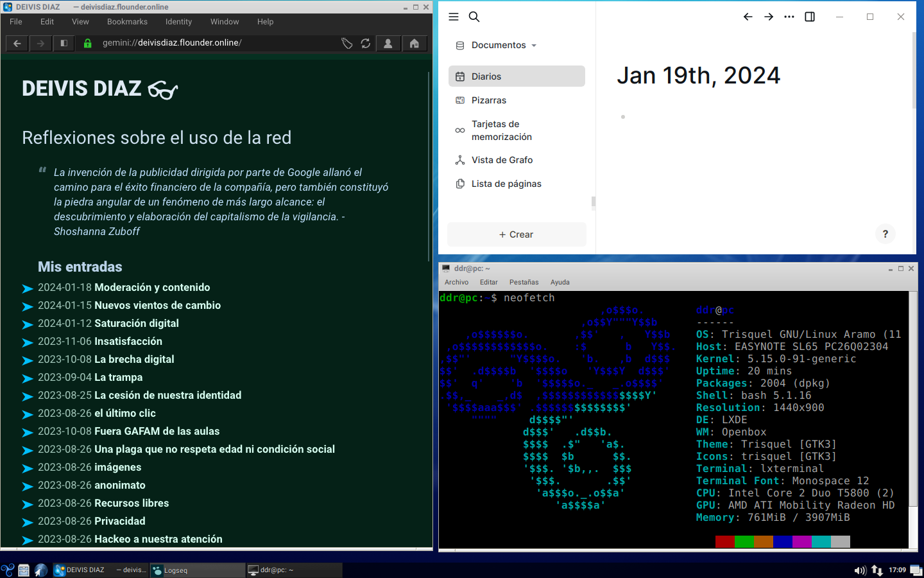Image resolution: width=924 pixels, height=578 pixels.
Task: Open the entry 'Moderación y contenido'
Action: (x=152, y=288)
